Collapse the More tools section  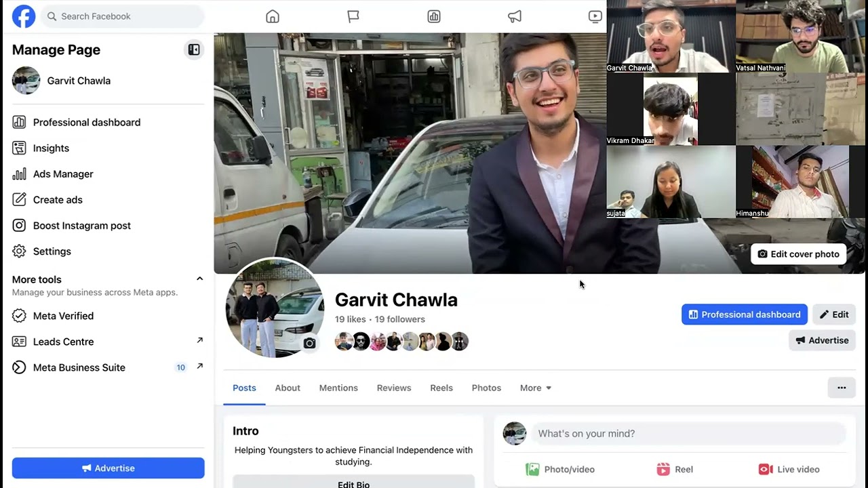(x=199, y=279)
